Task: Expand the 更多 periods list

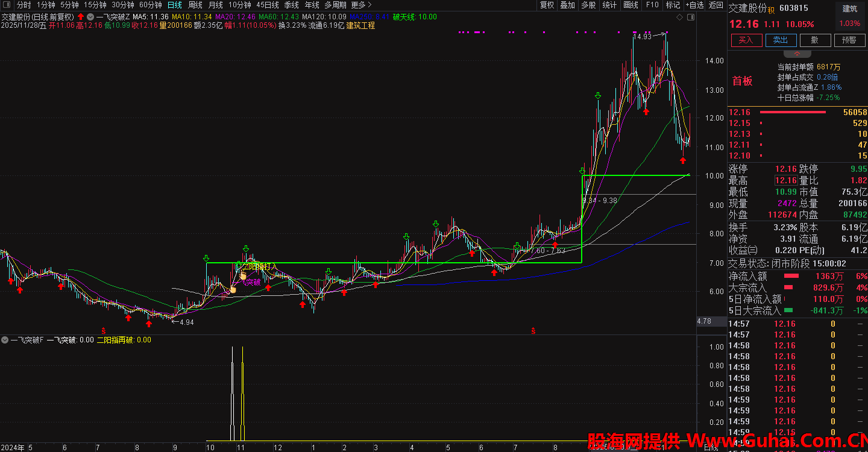Action: pyautogui.click(x=361, y=5)
